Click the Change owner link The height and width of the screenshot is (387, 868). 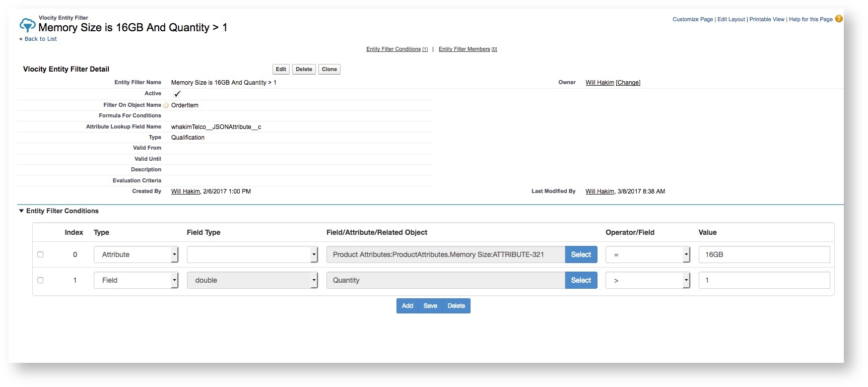(x=628, y=83)
